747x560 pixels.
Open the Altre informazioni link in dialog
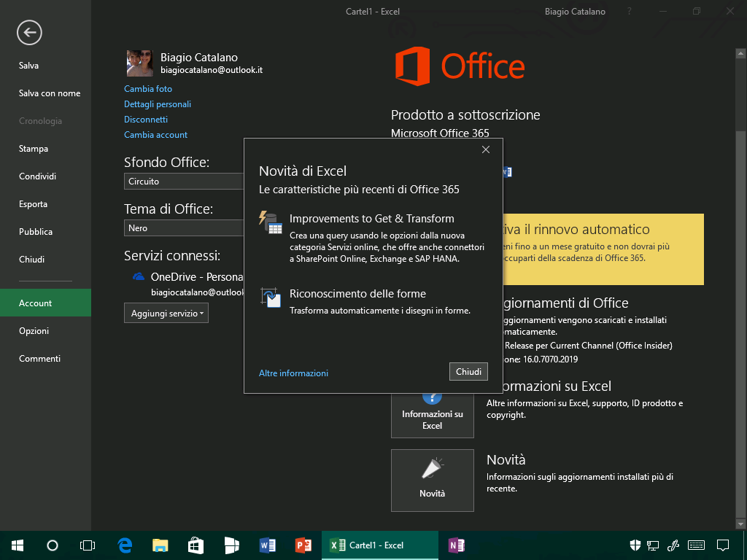293,373
